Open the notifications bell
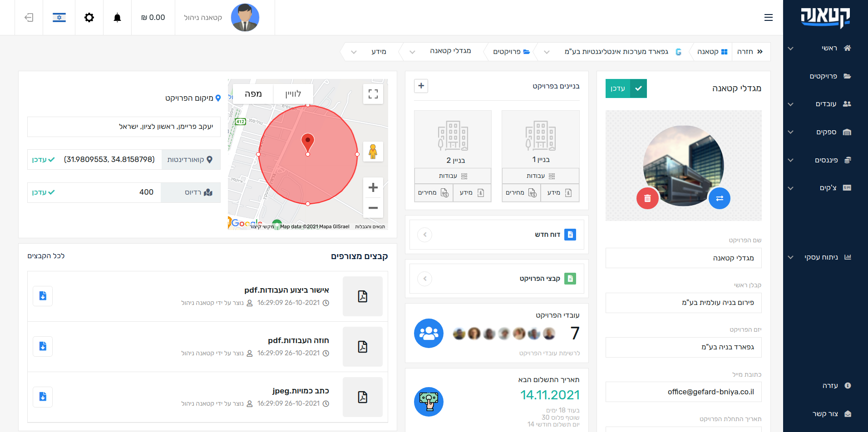 [117, 18]
